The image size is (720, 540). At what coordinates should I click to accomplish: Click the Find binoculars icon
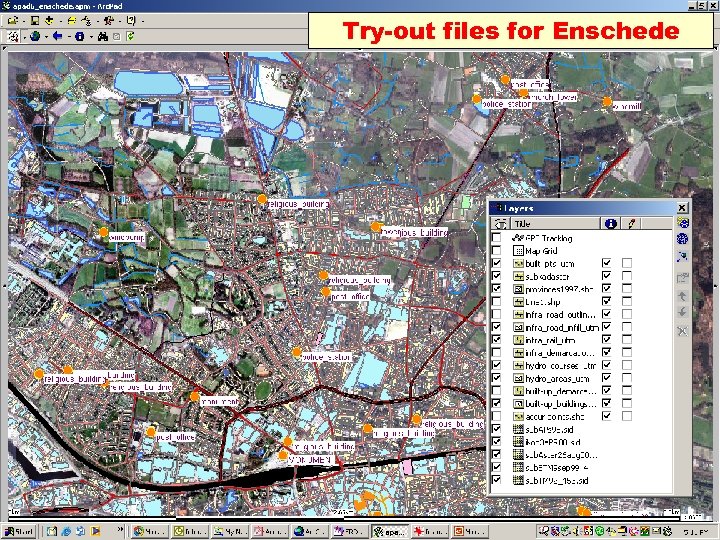103,36
